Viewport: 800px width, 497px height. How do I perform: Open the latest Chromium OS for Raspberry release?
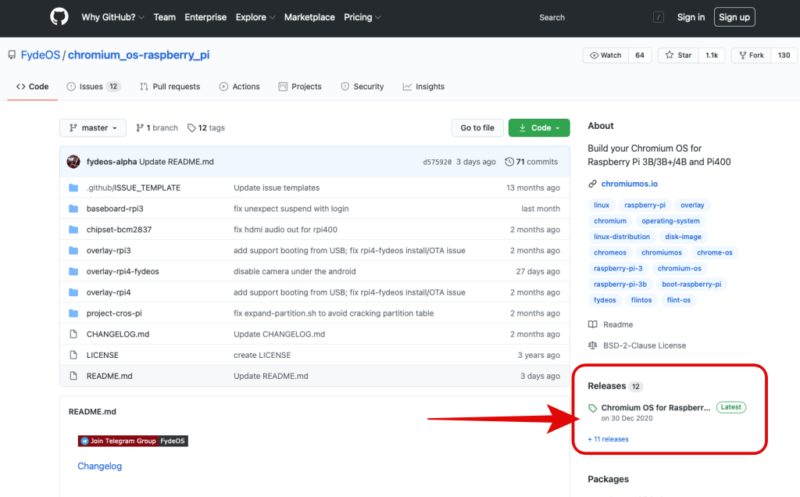tap(656, 408)
